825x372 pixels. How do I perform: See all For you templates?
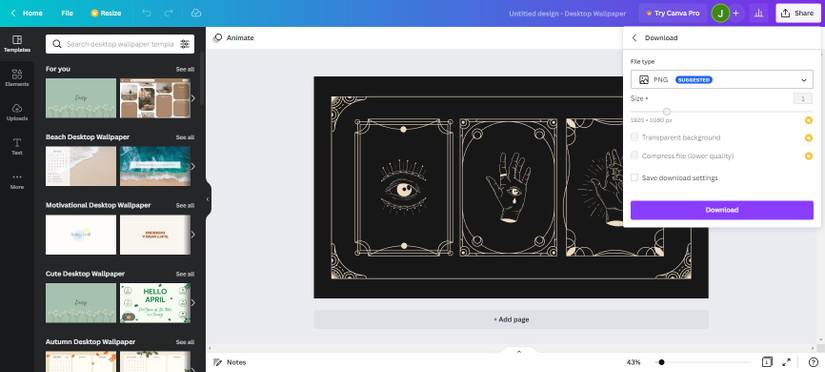click(x=185, y=69)
